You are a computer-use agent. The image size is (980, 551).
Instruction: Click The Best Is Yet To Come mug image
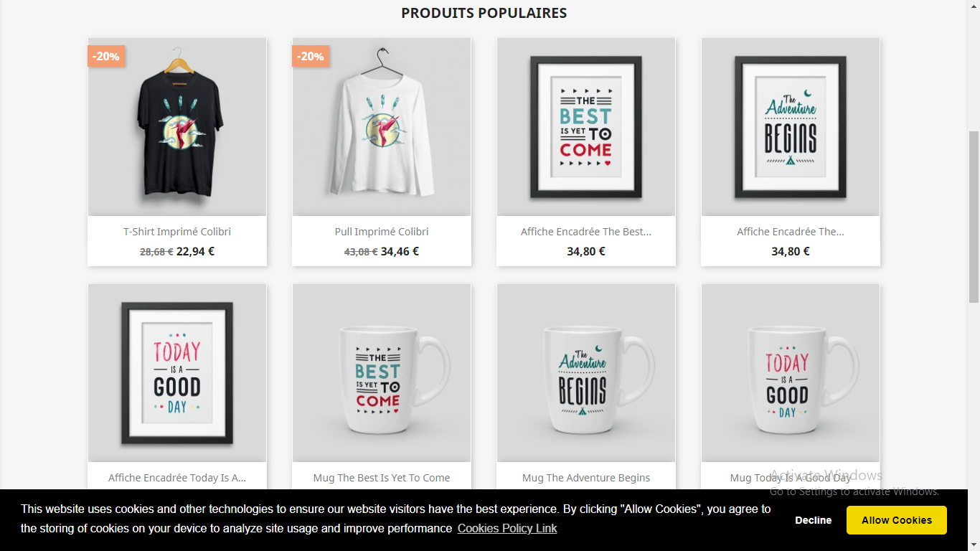click(382, 373)
